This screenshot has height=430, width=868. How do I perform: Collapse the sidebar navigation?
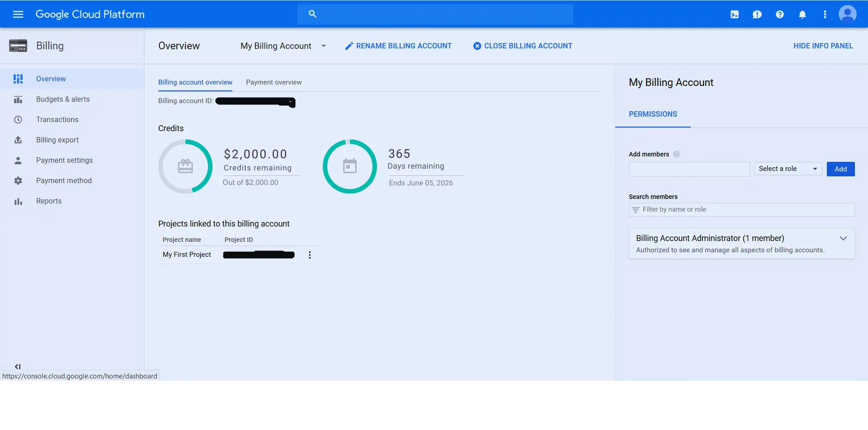18,366
